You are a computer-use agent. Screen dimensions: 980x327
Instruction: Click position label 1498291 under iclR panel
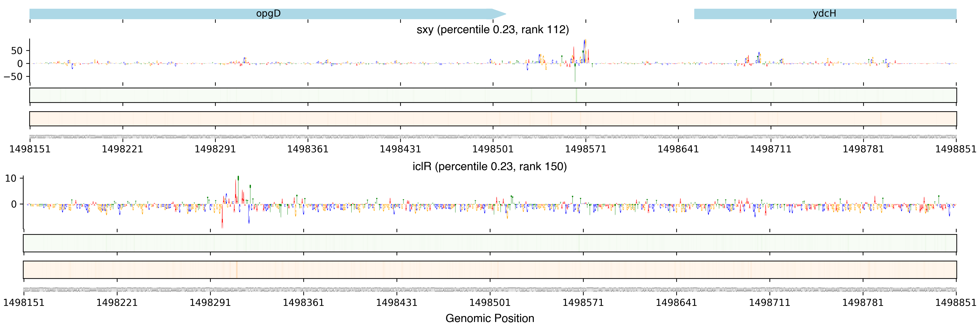(210, 303)
